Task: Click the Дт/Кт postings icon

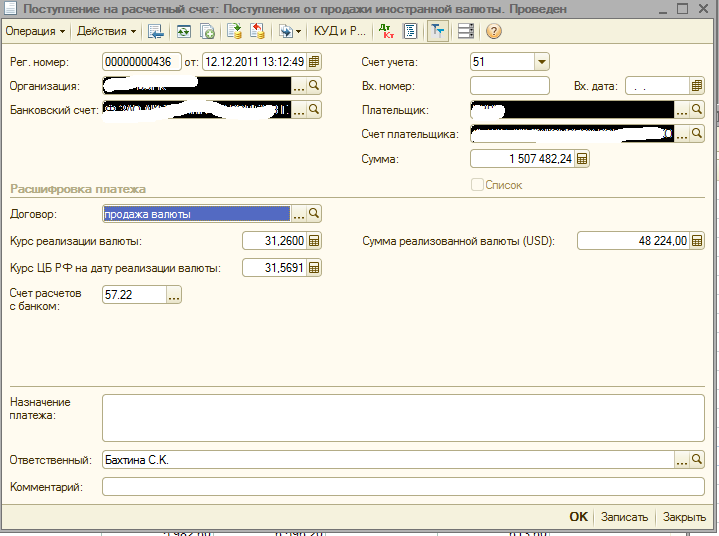Action: 387,31
